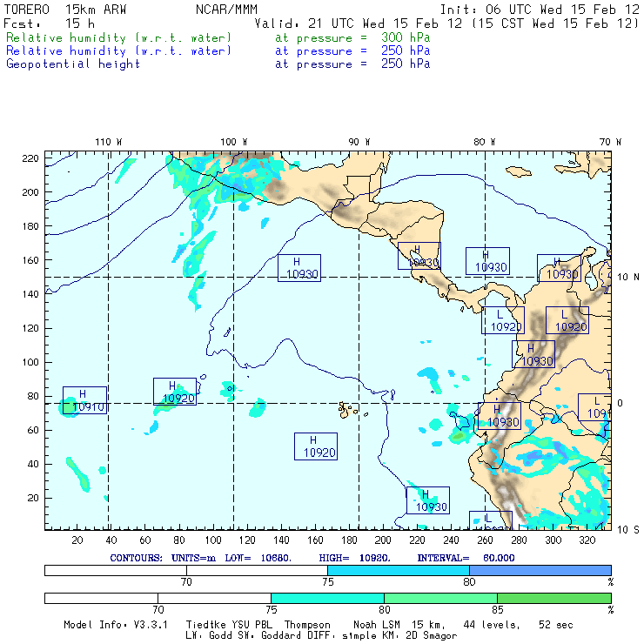Select the 'Valid: 21 UTC Wed 15 Feb 12' text
This screenshot has height=644, width=644.
pyautogui.click(x=359, y=23)
